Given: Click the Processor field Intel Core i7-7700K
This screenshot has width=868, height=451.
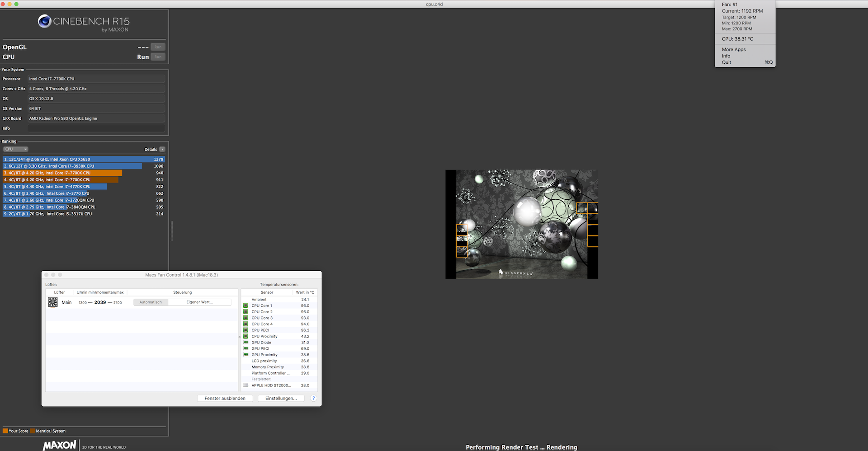Looking at the screenshot, I should point(96,79).
